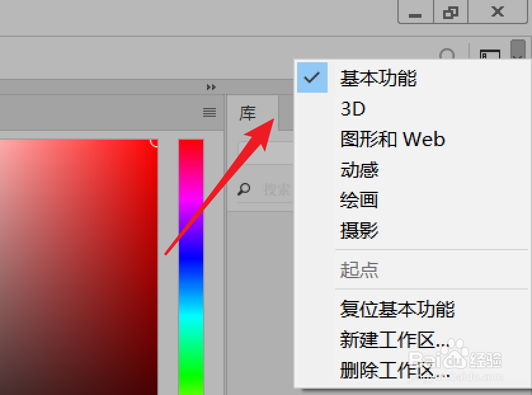Click the search icon in the options bar
The height and width of the screenshot is (395, 532).
click(x=447, y=54)
